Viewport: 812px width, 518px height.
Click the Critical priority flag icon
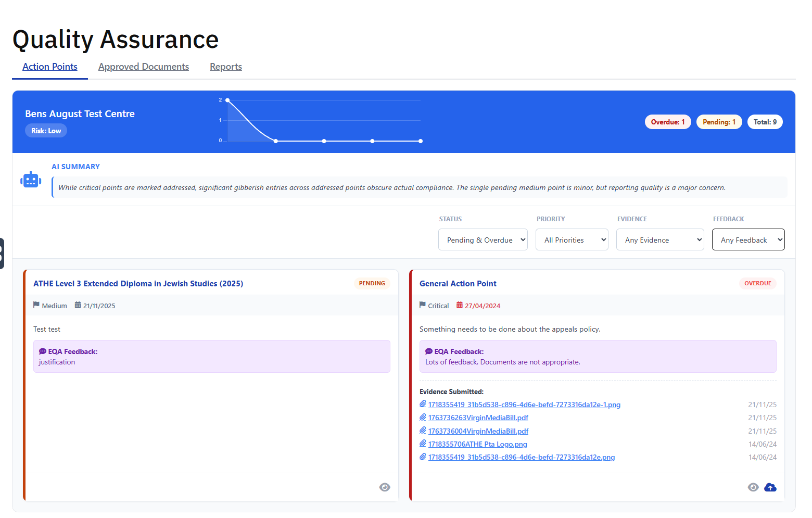(423, 305)
